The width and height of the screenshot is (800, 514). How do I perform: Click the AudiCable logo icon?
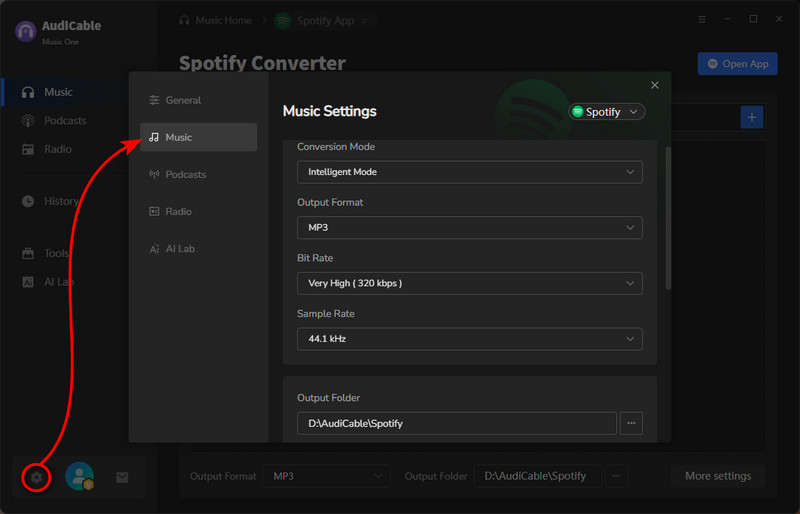pyautogui.click(x=26, y=31)
